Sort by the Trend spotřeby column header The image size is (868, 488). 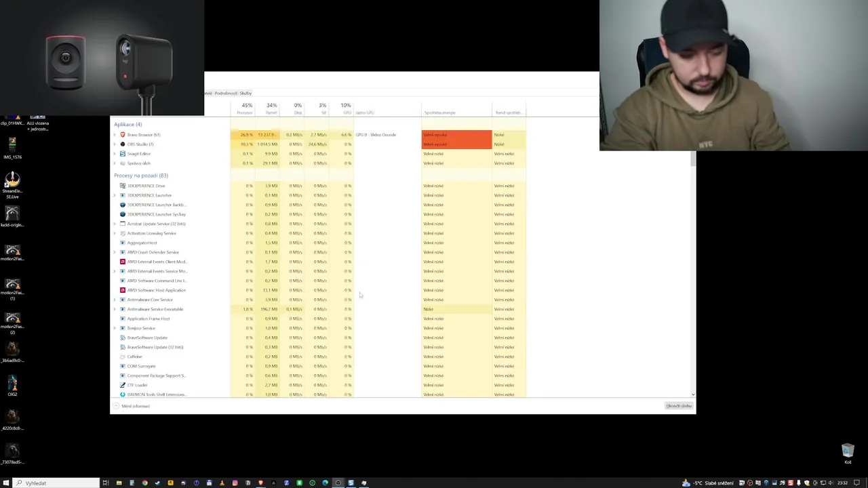click(x=509, y=108)
